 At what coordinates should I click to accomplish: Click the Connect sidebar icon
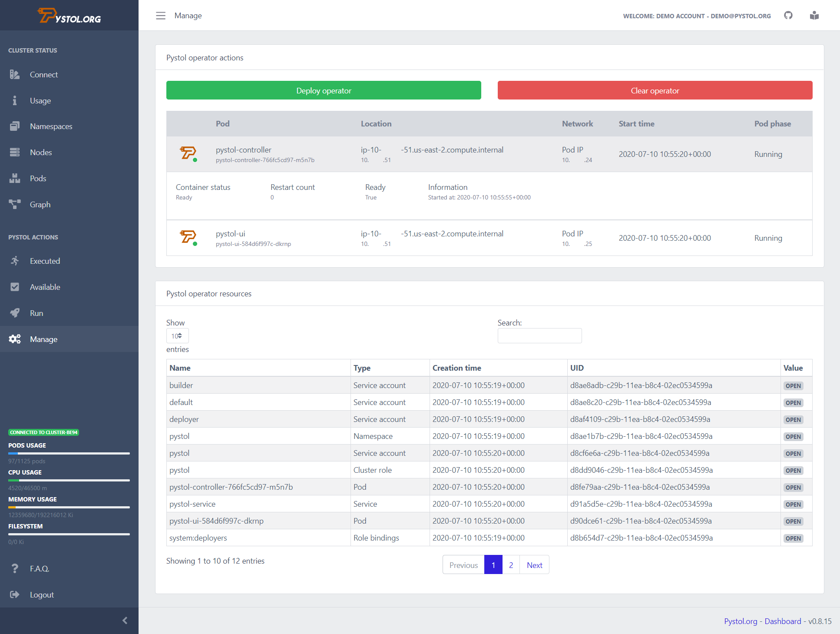coord(15,75)
